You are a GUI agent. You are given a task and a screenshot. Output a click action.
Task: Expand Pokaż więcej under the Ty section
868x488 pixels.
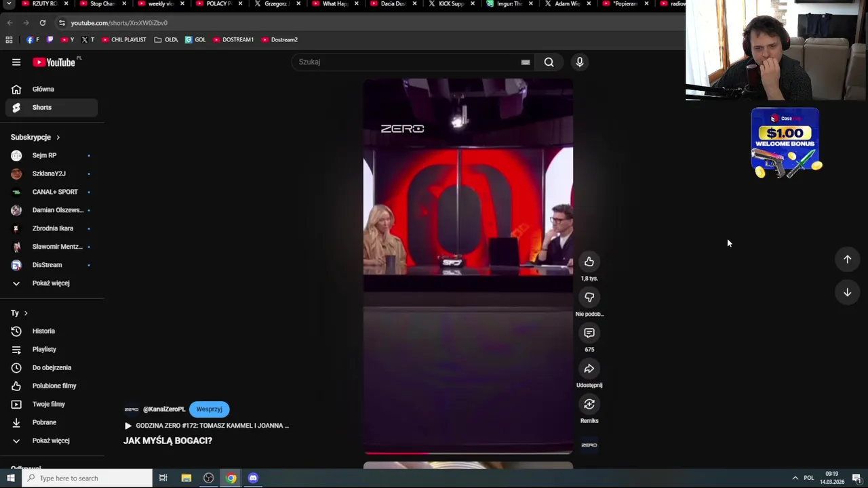point(52,441)
